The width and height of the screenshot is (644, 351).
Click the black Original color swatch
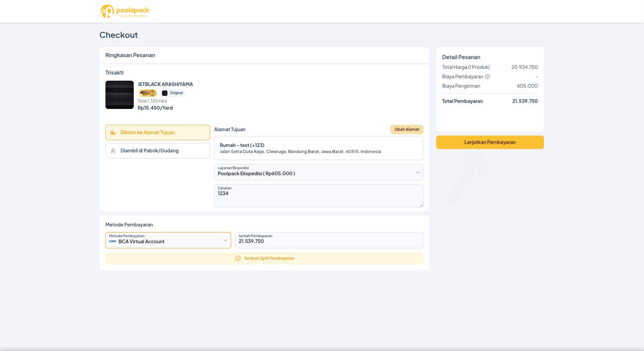click(x=165, y=93)
